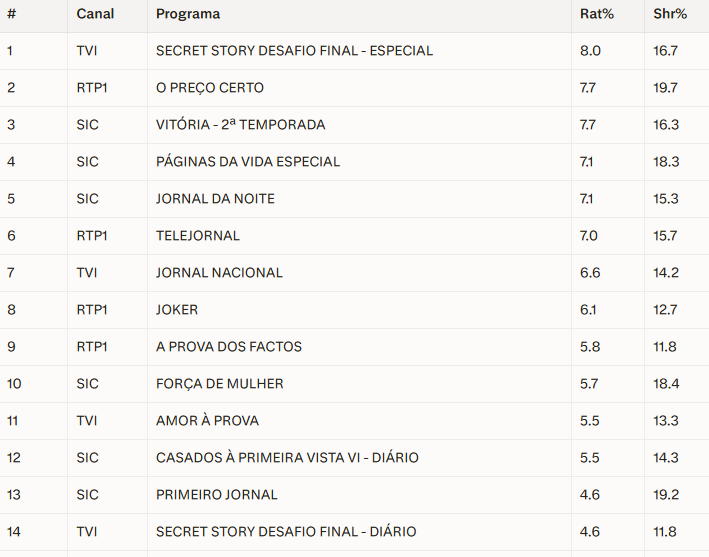Select CASADOS À PRIMEIRA VISTA VI - DIÁRIO
The width and height of the screenshot is (709, 557).
[x=287, y=458]
